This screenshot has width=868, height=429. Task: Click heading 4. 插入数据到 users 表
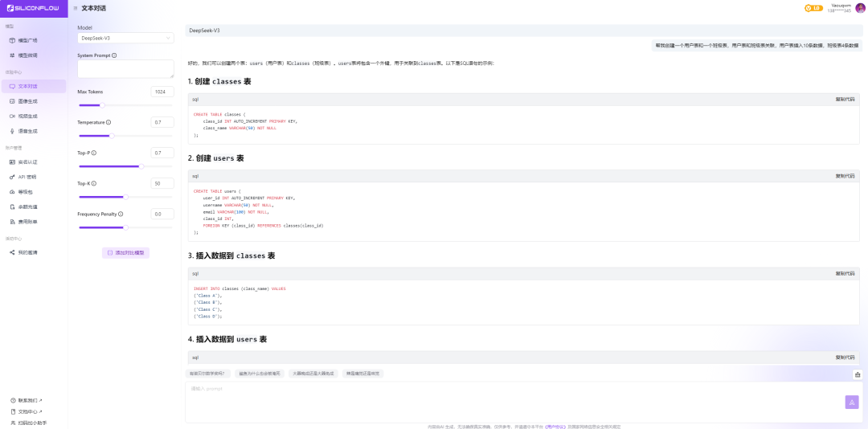click(227, 339)
